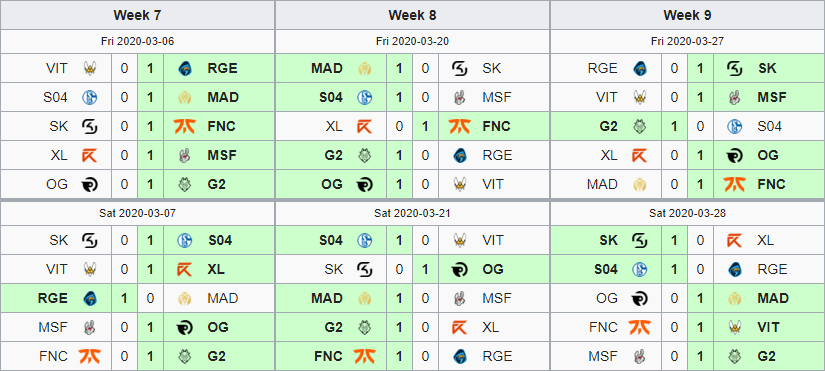Open the OG team link in Week 8 SK–OG match
The image size is (825, 371).
(492, 269)
